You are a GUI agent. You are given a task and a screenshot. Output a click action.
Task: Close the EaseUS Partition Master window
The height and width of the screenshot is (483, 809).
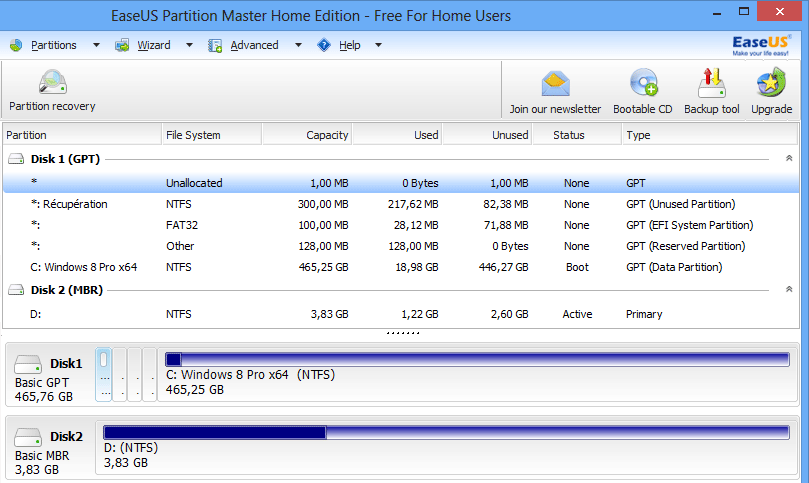(x=780, y=11)
